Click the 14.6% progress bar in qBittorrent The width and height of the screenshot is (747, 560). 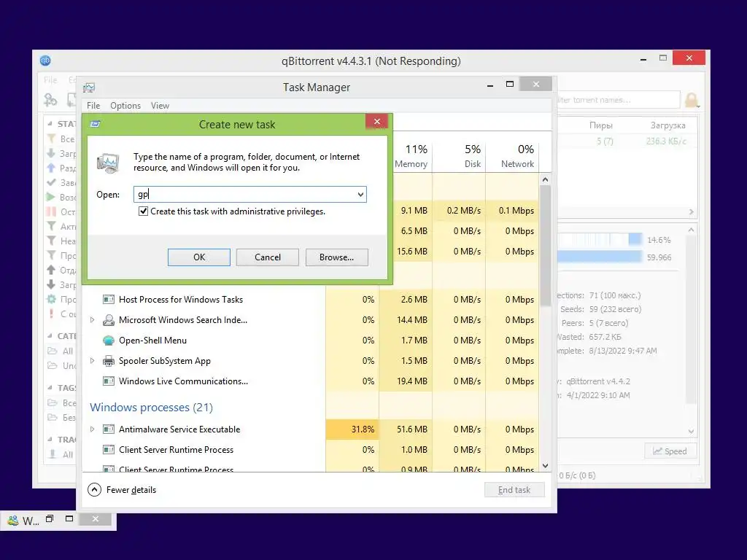click(600, 239)
